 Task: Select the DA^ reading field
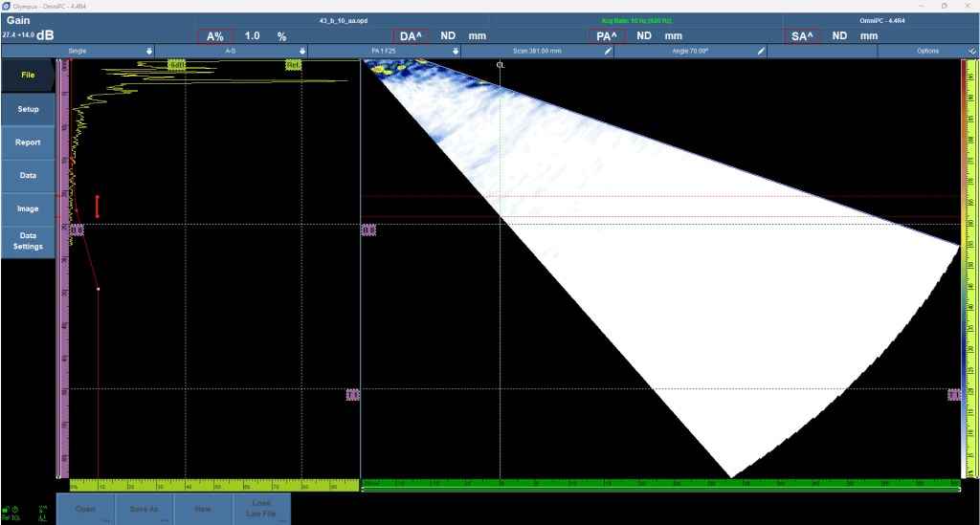point(413,36)
